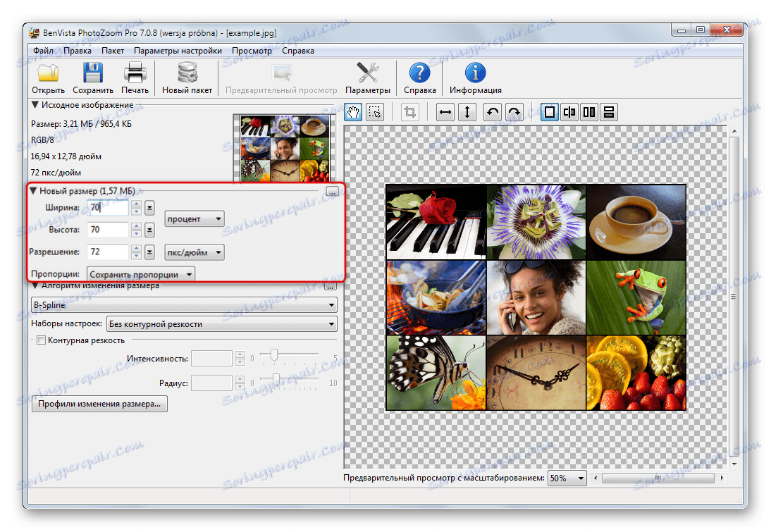The image size is (771, 532).
Task: Open the B-Spline algorithm dropdown
Action: click(x=185, y=305)
